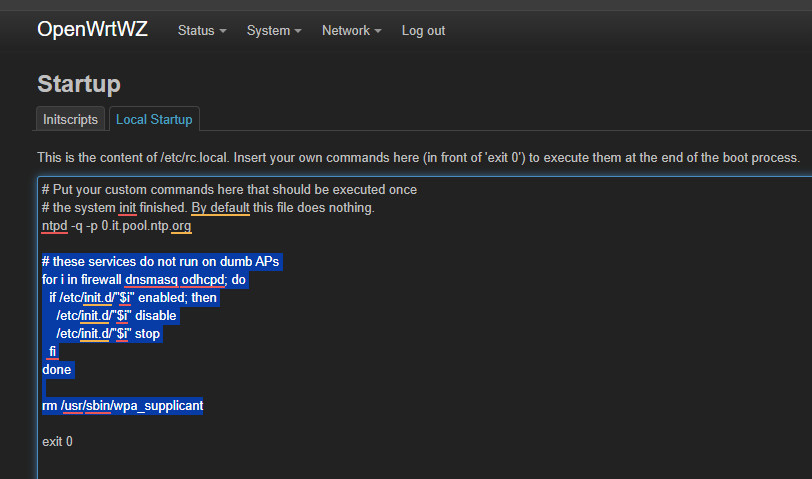
Task: Click the init.d 'disable' command line
Action: pos(116,316)
